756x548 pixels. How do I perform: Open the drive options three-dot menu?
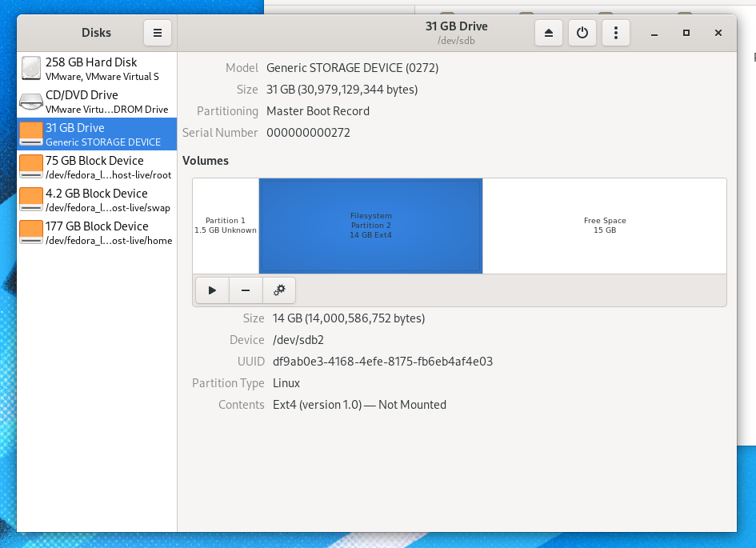tap(614, 33)
